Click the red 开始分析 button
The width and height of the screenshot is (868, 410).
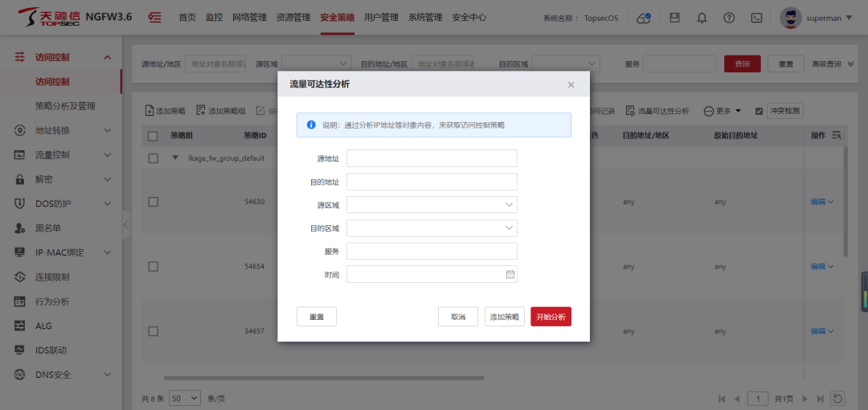(551, 317)
